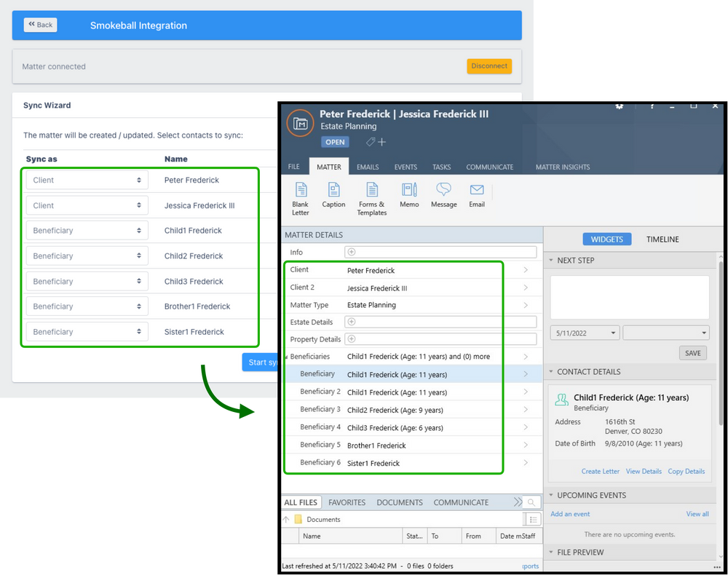728x575 pixels.
Task: Collapse the Contact Details section
Action: tap(551, 372)
